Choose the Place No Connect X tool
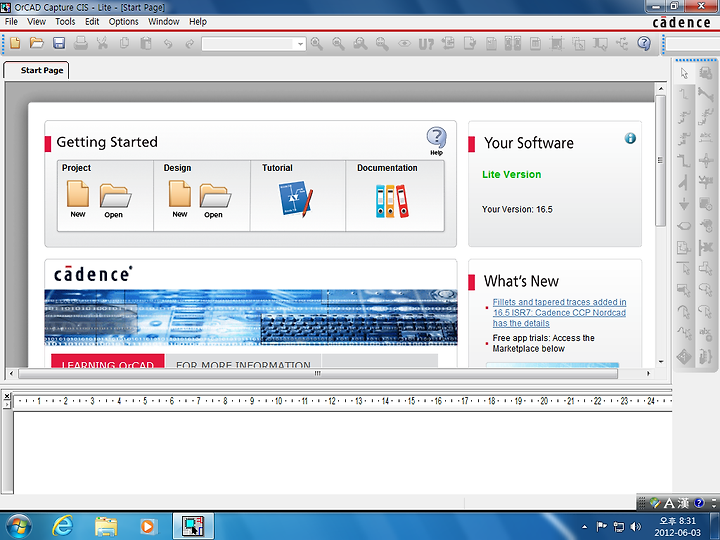Viewport: 720px width, 540px height. tap(706, 248)
